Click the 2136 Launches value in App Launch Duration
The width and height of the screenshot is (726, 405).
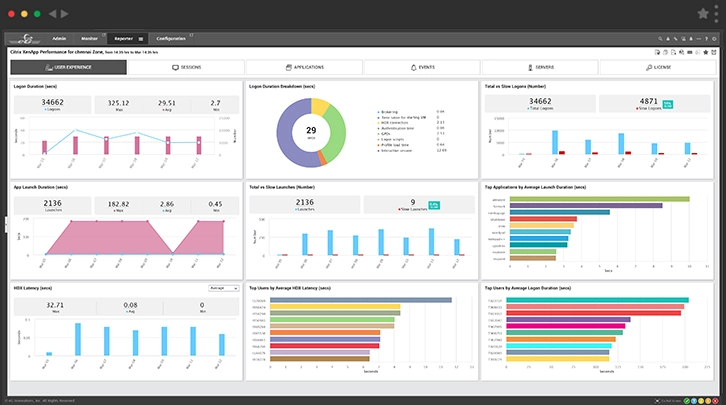pyautogui.click(x=52, y=203)
